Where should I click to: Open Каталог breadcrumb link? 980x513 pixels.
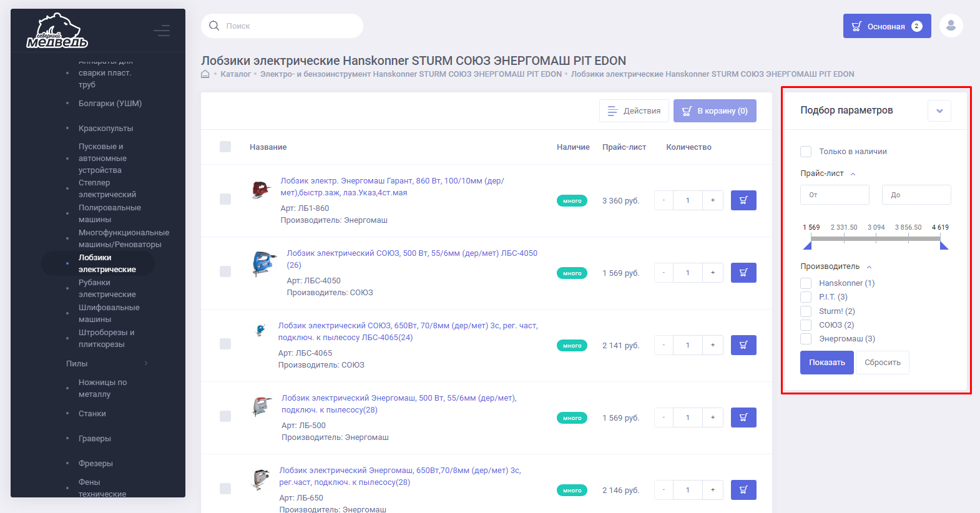click(235, 74)
